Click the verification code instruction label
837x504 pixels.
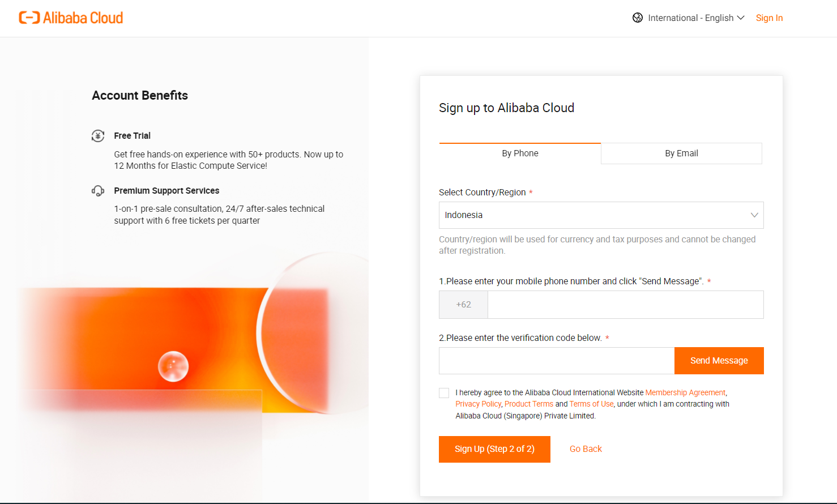(520, 338)
